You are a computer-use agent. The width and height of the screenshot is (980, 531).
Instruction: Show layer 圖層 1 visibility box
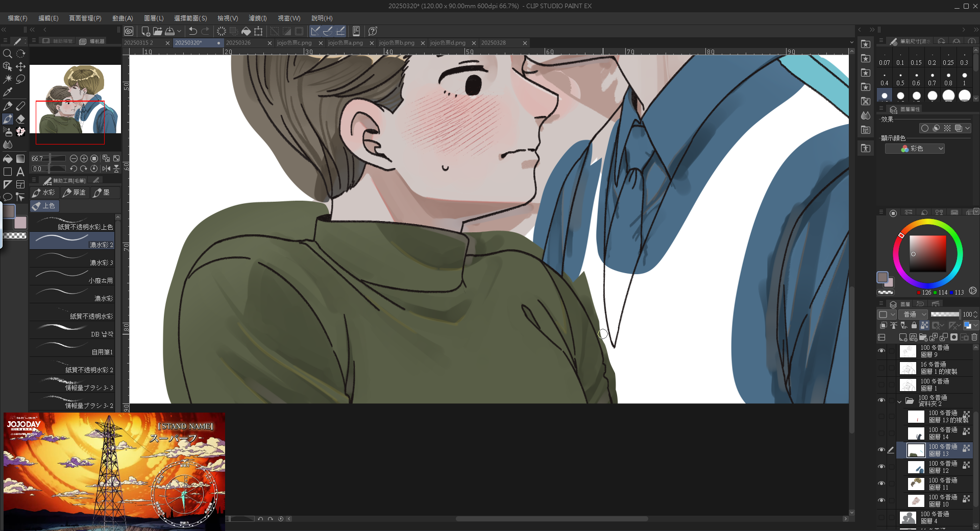[881, 384]
